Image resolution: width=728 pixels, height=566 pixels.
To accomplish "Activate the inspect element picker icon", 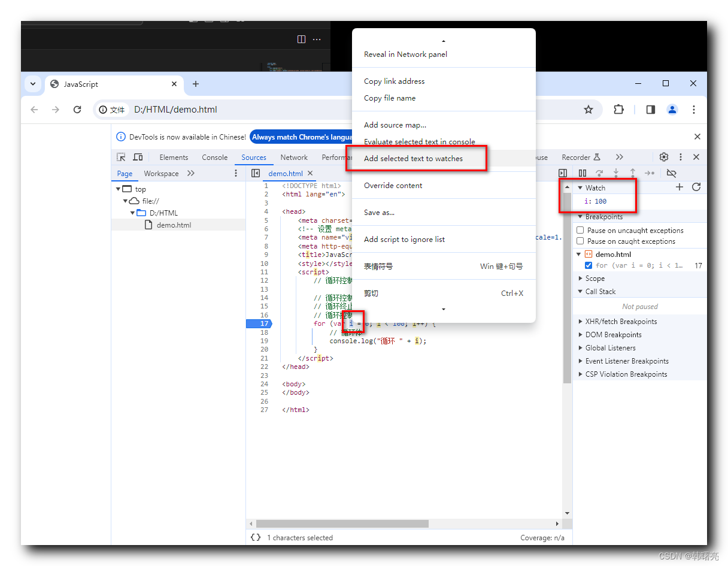I will click(121, 157).
